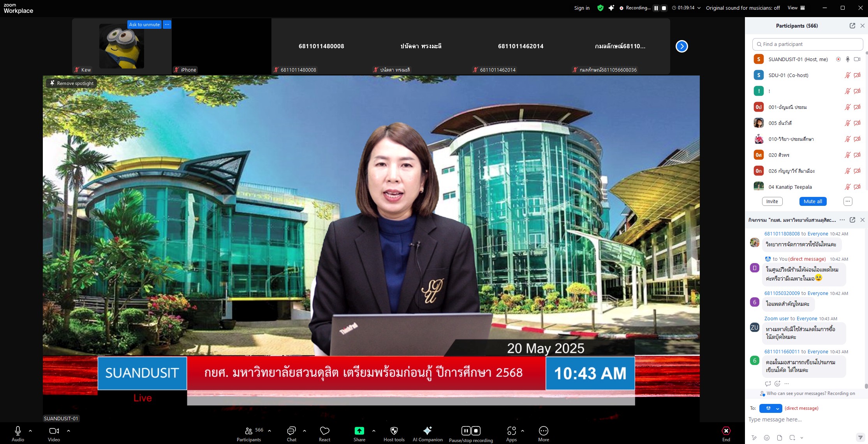Image resolution: width=868 pixels, height=444 pixels.
Task: Expand screenshot options arrow in chat composer
Action: tap(801, 438)
